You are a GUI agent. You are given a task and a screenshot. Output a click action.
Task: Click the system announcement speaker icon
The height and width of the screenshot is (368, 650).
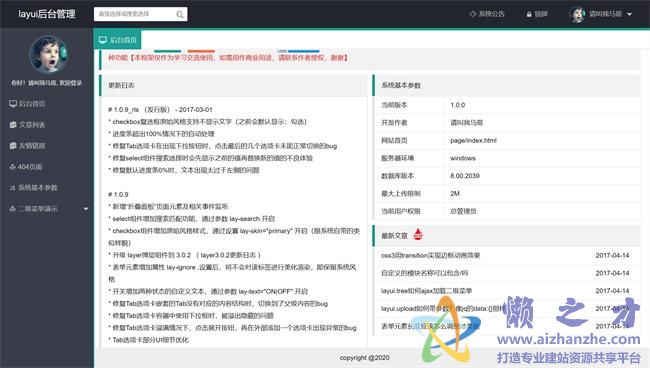[x=472, y=14]
